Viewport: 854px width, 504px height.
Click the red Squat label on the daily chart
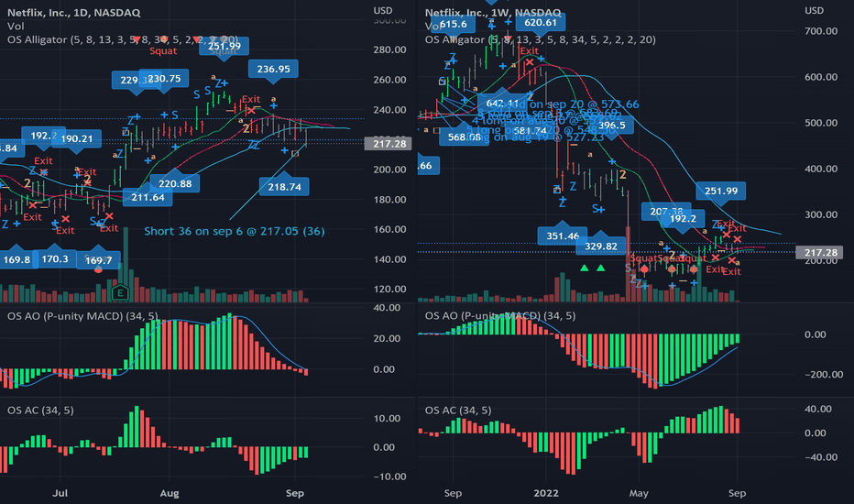point(163,50)
